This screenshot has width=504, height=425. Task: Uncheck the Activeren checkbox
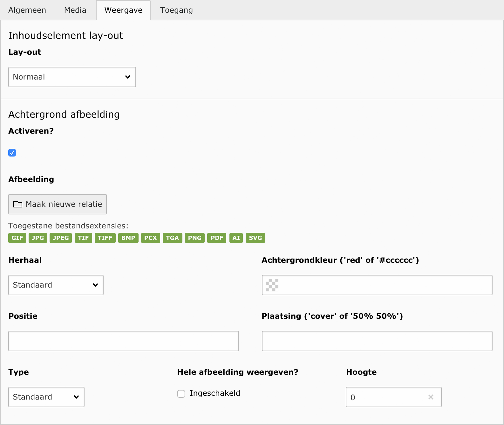(x=12, y=153)
